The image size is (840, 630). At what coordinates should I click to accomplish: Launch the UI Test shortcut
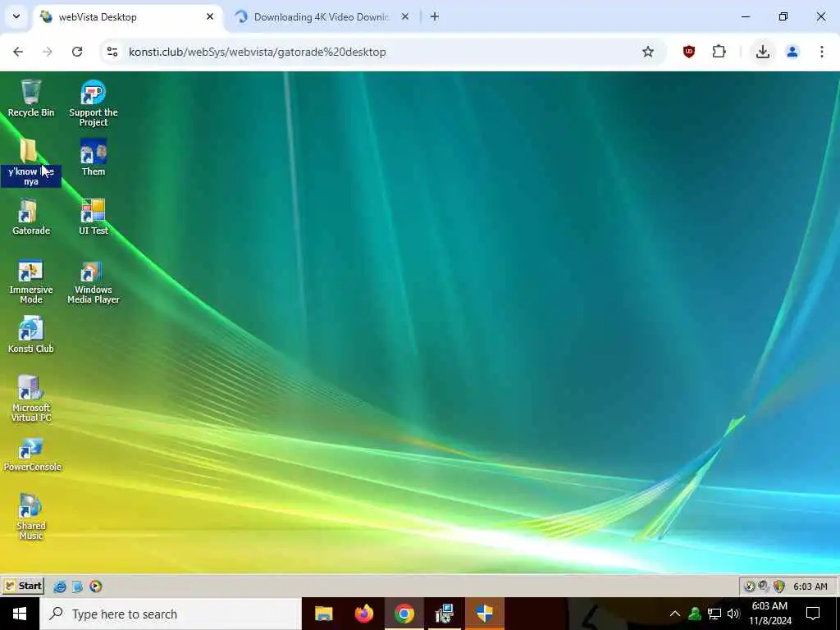tap(94, 217)
